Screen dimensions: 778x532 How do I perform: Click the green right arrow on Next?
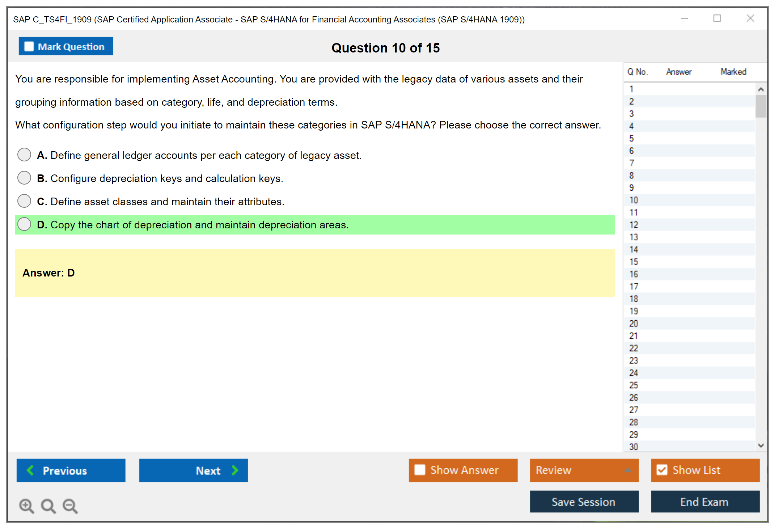pos(235,470)
